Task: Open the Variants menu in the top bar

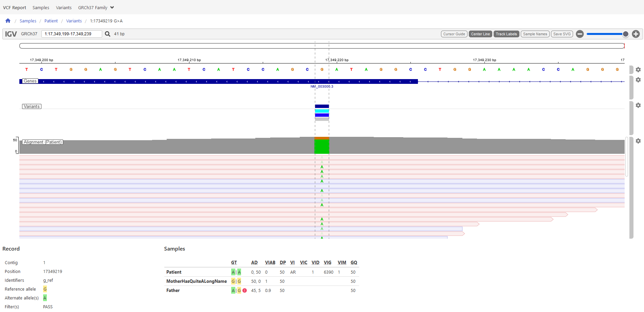Action: (63, 7)
